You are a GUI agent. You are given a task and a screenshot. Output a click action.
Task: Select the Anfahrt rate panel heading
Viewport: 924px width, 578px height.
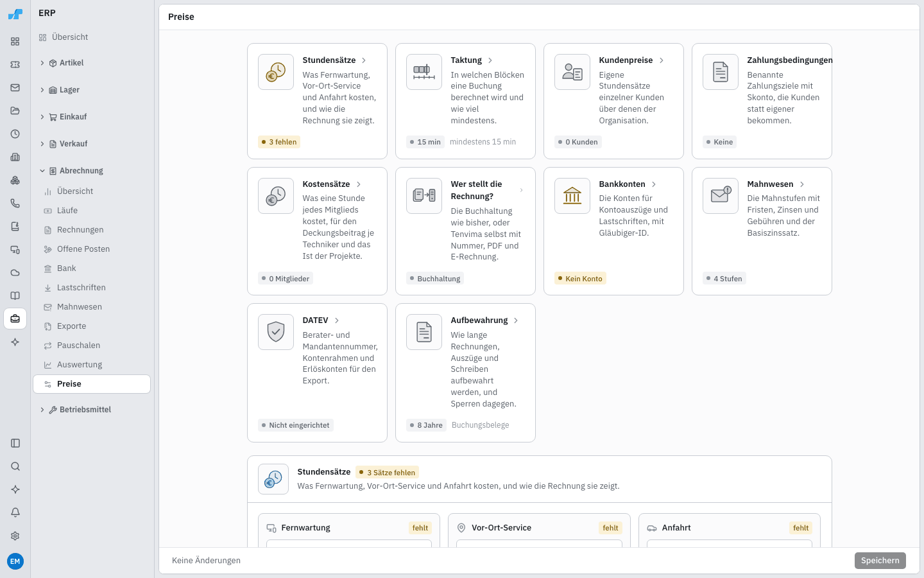pyautogui.click(x=676, y=528)
